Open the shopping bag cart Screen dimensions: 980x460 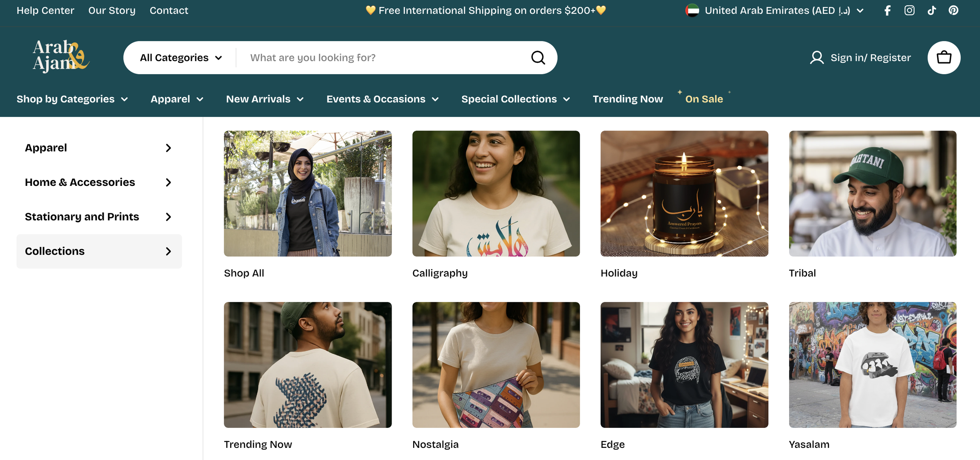coord(944,58)
